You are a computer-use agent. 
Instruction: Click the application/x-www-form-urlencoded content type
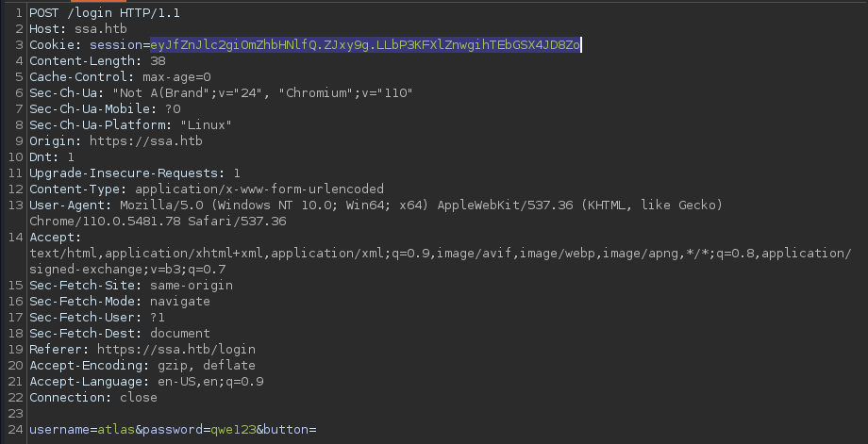tap(259, 189)
